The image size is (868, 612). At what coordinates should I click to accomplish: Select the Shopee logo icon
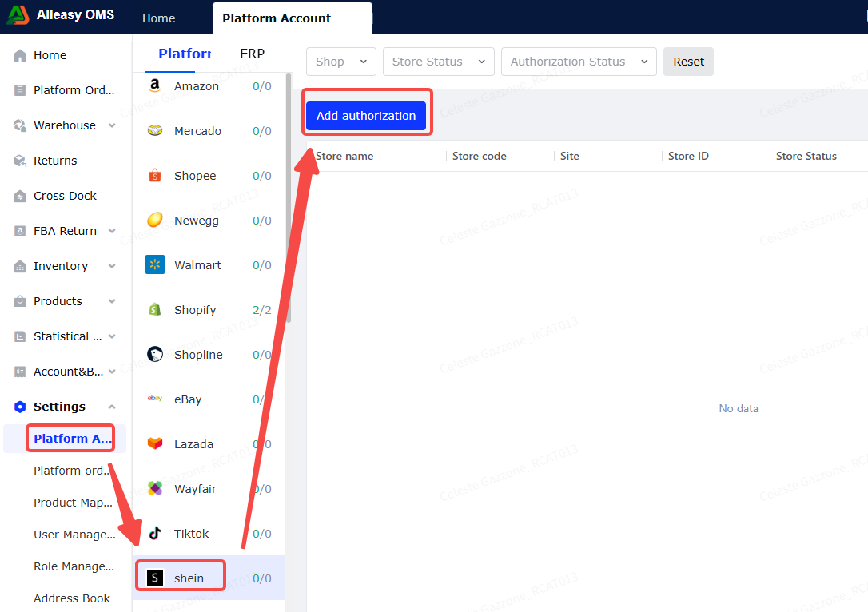(155, 176)
